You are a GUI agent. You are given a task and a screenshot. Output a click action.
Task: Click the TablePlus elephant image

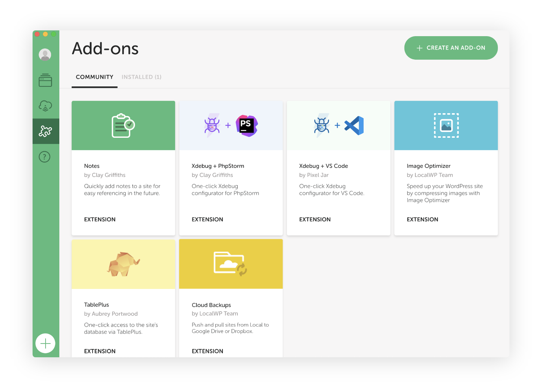[x=123, y=264]
